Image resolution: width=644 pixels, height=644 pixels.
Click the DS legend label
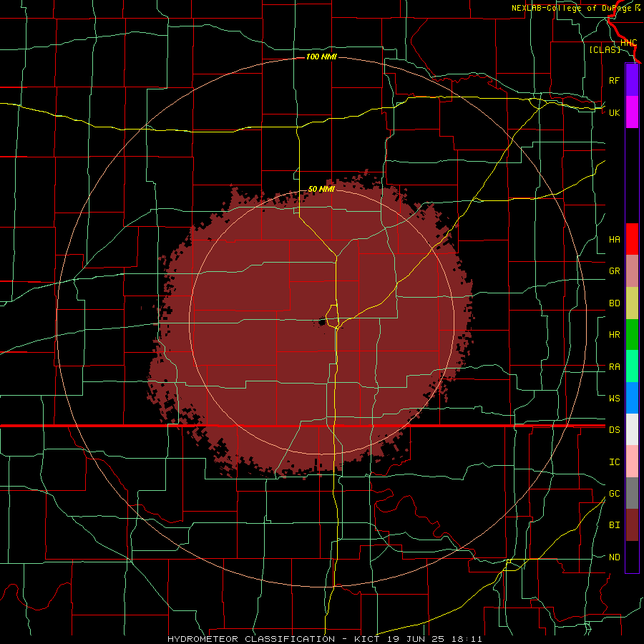(x=614, y=430)
